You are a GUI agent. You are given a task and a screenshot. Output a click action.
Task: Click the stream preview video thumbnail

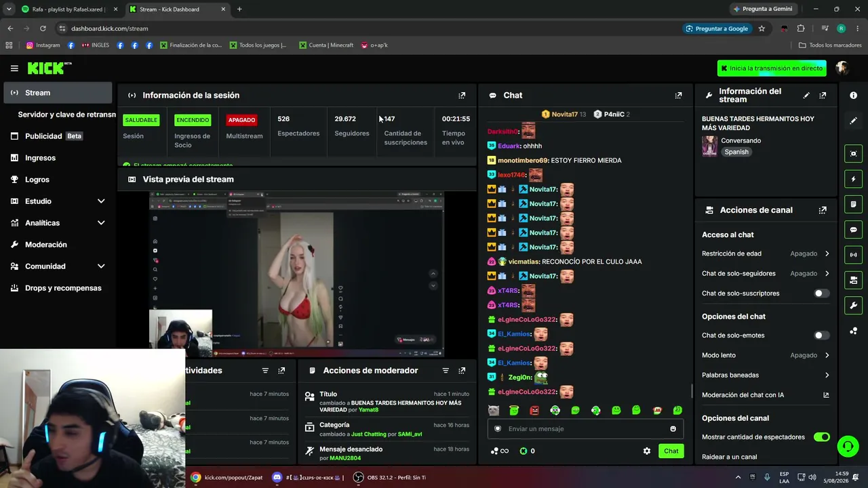pos(296,274)
